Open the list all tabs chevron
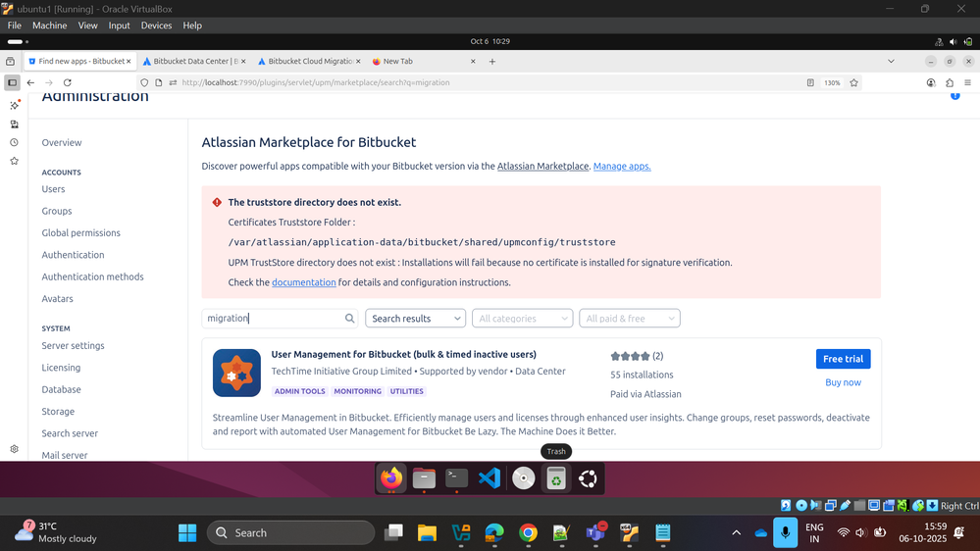 click(891, 61)
